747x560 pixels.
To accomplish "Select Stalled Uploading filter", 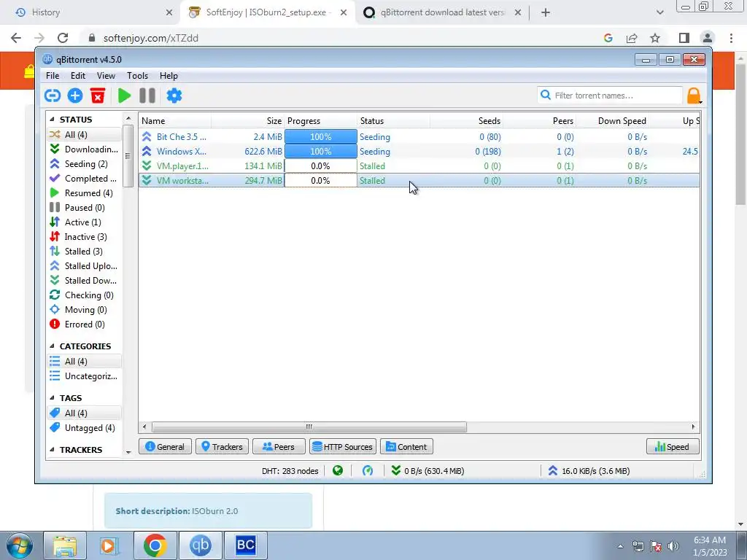I will coord(85,266).
